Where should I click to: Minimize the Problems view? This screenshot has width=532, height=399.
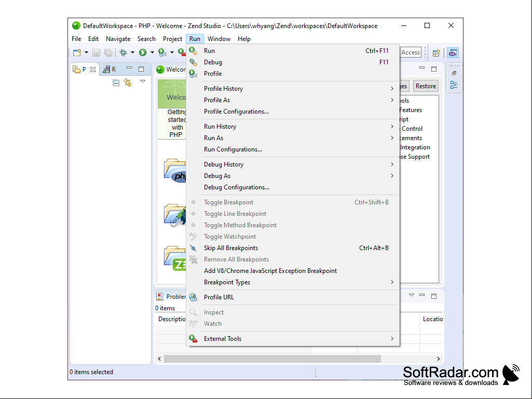pyautogui.click(x=422, y=295)
